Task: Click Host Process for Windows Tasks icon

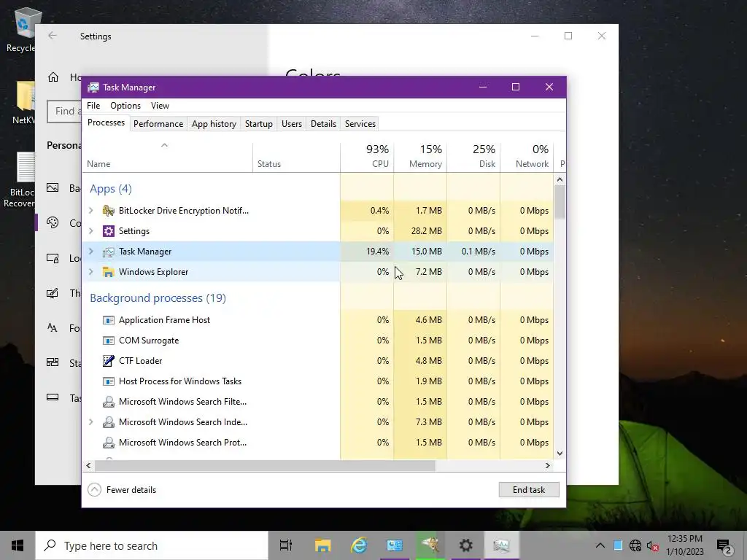Action: 109,381
